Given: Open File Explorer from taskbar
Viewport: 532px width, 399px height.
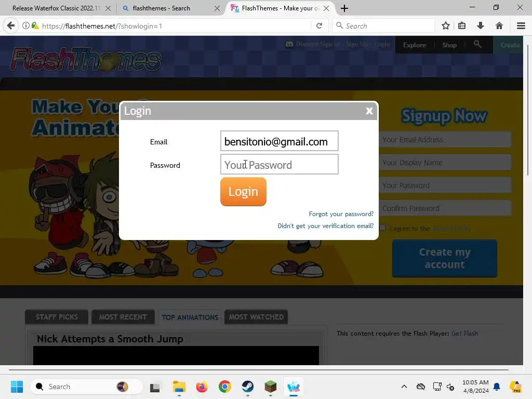Looking at the screenshot, I should click(x=179, y=387).
